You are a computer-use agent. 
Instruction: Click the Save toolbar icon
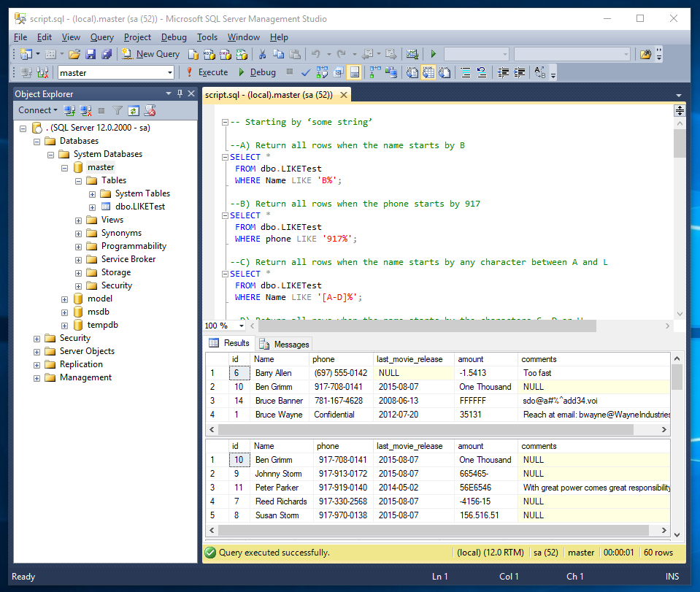coord(91,53)
